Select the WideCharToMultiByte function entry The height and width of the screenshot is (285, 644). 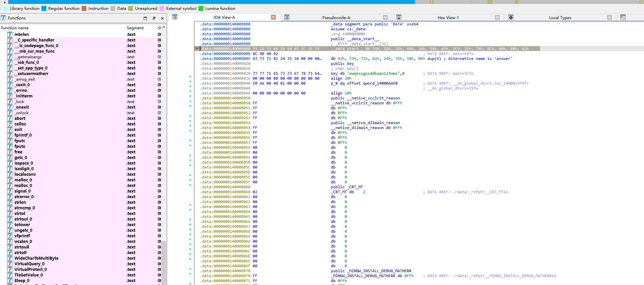(36, 258)
